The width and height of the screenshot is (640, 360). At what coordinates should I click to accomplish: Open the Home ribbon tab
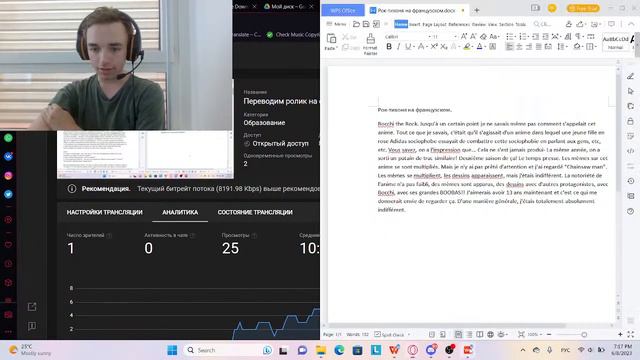click(401, 24)
